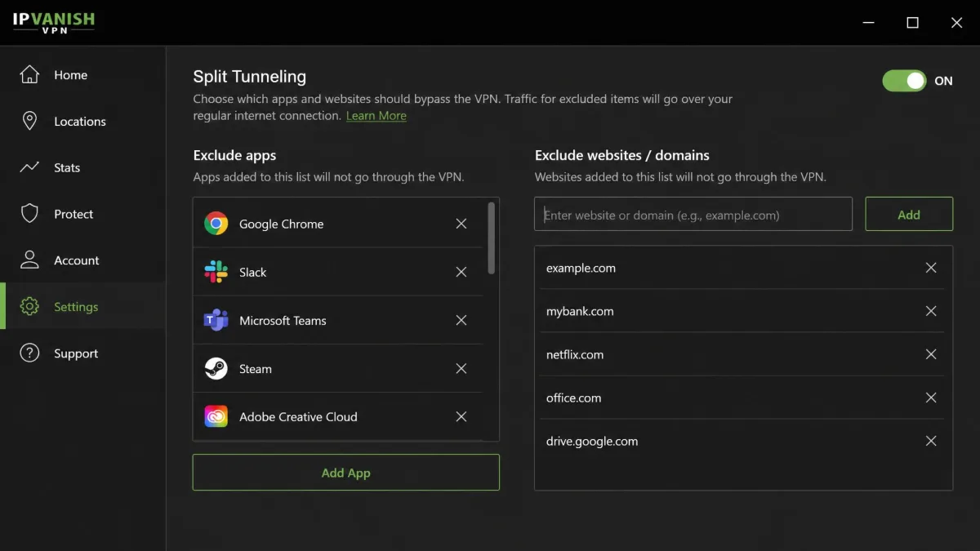Open the Support menu label
Image resolution: width=980 pixels, height=551 pixels.
(x=76, y=353)
